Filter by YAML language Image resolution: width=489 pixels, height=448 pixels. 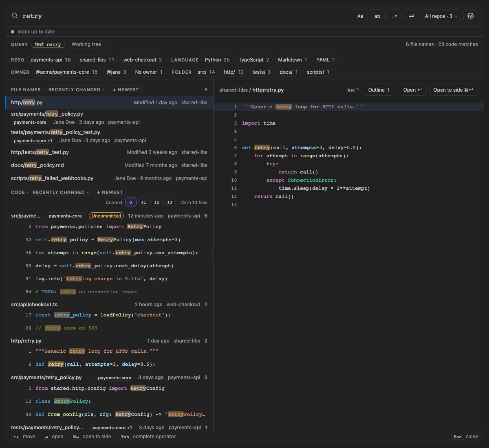(x=326, y=60)
